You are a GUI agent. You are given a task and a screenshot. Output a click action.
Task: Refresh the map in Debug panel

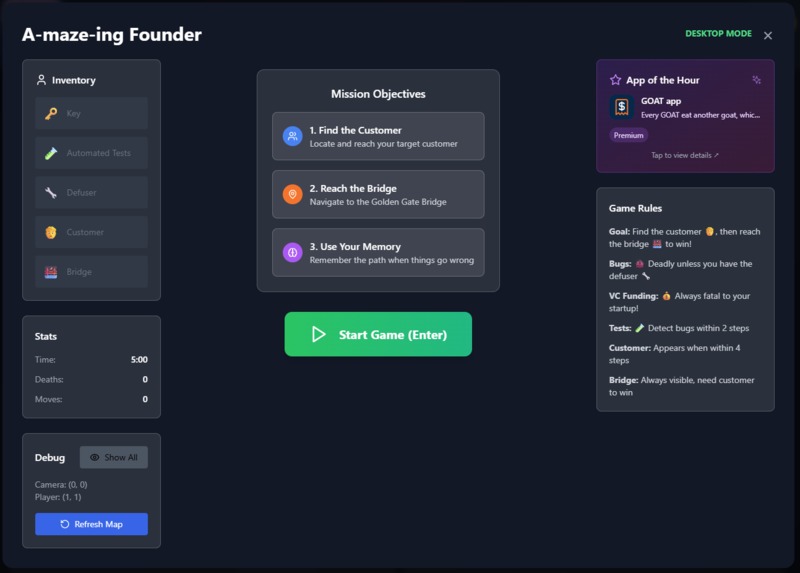coord(91,524)
